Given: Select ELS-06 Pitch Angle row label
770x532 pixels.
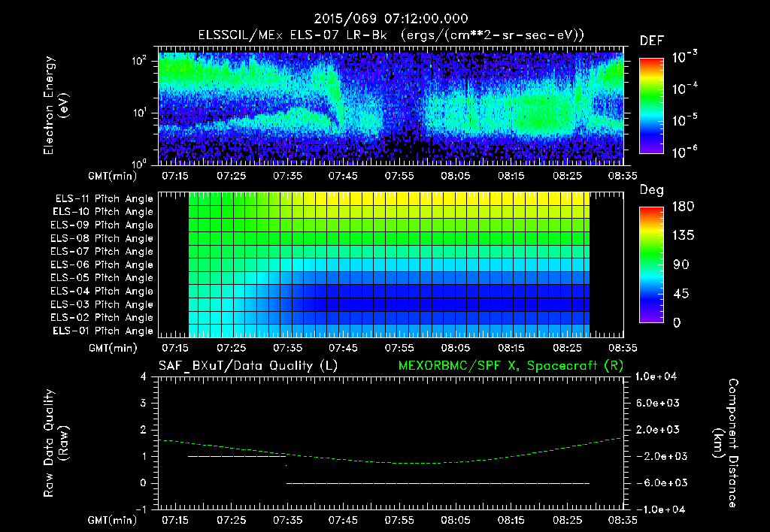Looking at the screenshot, I should tap(102, 265).
